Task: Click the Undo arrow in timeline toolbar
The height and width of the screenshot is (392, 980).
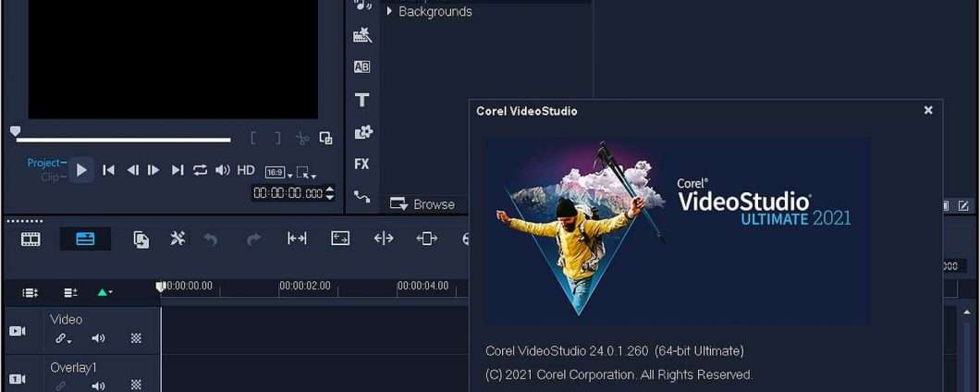Action: pyautogui.click(x=211, y=239)
